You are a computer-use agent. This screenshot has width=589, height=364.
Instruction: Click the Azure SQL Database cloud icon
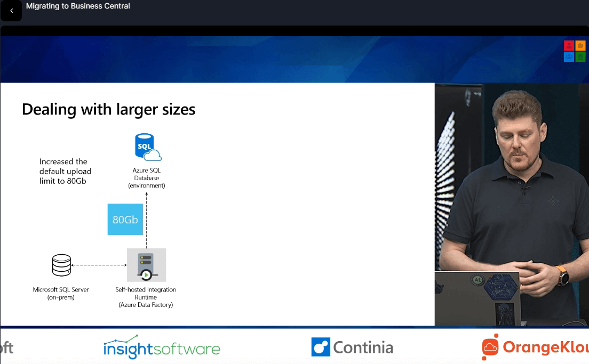[148, 147]
